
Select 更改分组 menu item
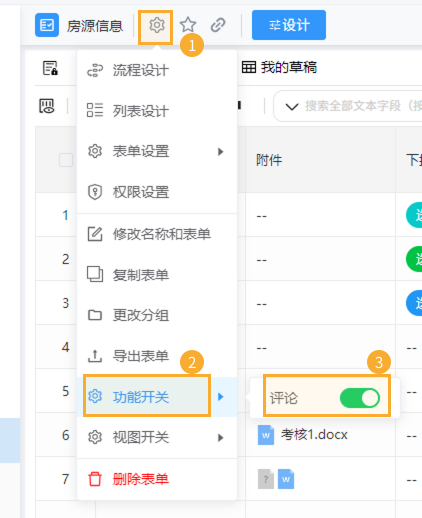pyautogui.click(x=157, y=315)
